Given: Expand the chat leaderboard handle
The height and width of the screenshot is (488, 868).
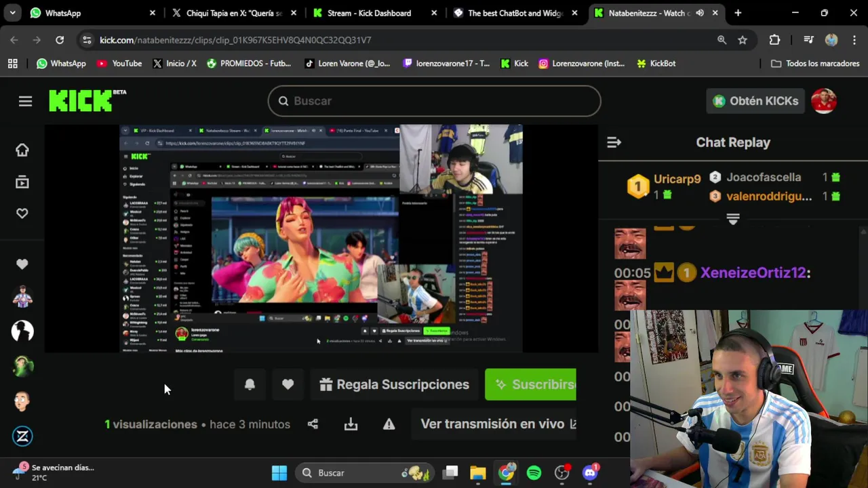Looking at the screenshot, I should [733, 219].
